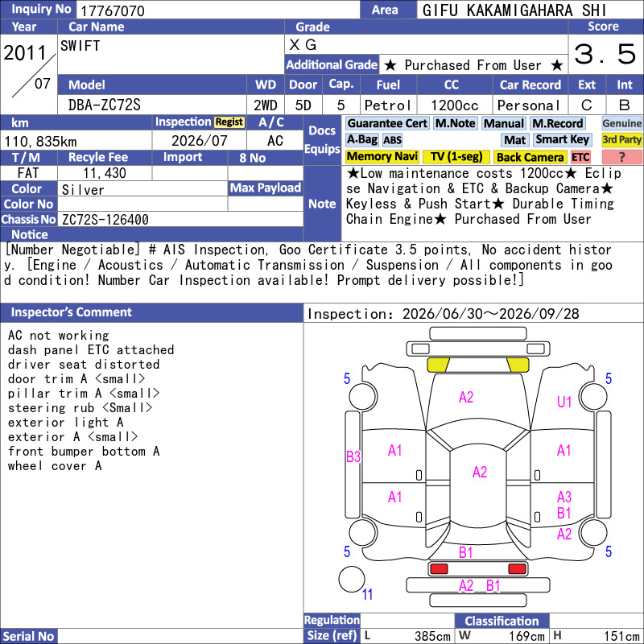Click the Inspector's Comment header
The height and width of the screenshot is (644, 644).
[x=71, y=312]
